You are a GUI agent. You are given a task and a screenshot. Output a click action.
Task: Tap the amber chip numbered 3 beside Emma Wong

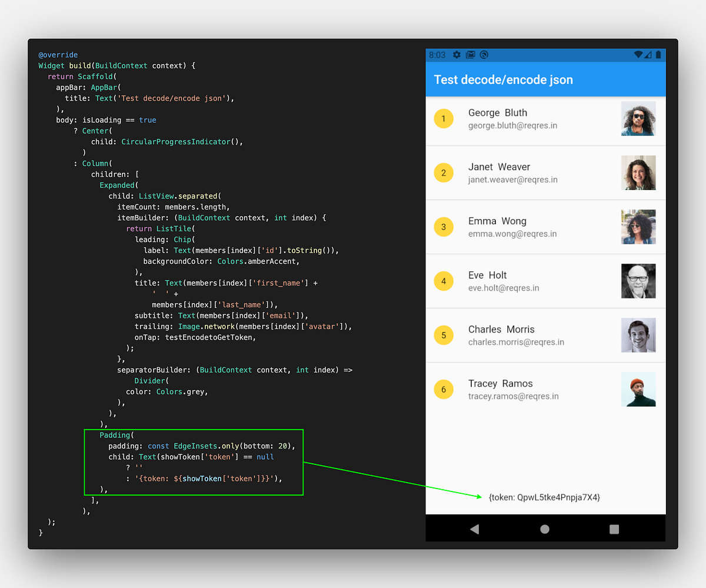pos(444,227)
